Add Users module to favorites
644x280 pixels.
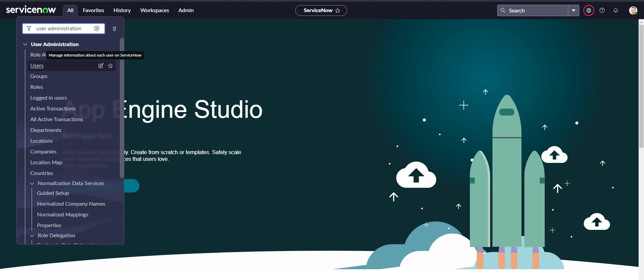tap(110, 66)
